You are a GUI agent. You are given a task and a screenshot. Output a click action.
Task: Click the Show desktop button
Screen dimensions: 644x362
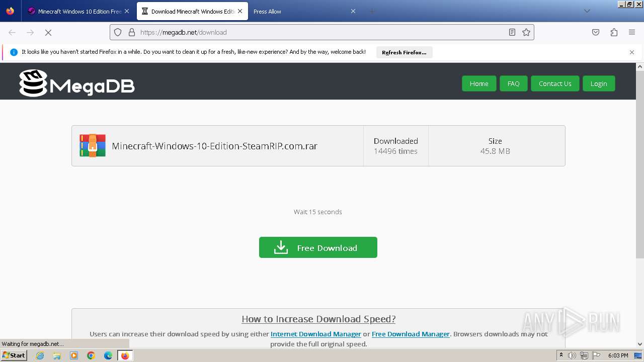pos(638,355)
